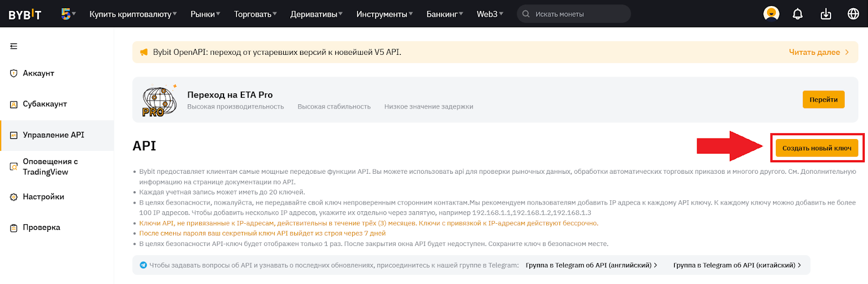Open Настройки in the sidebar

(x=43, y=197)
